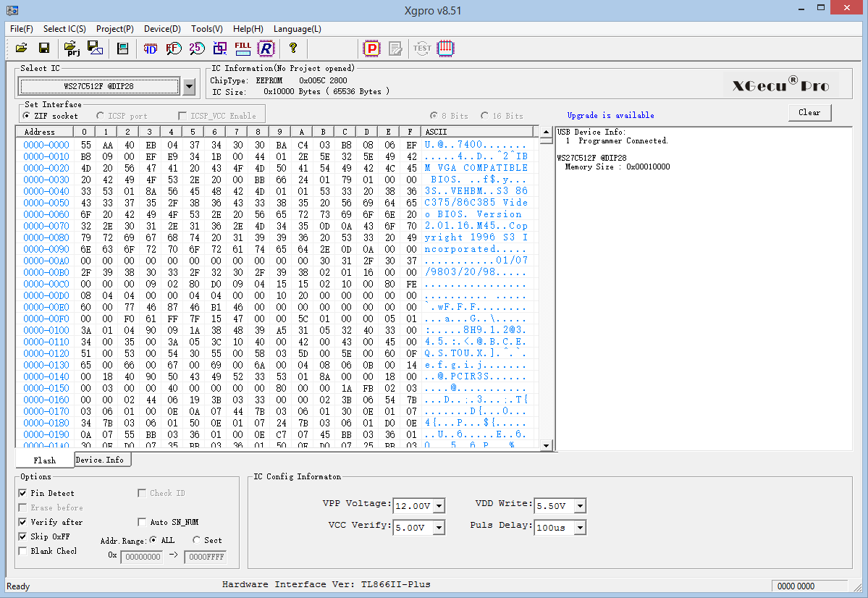Select ZIF socket interface

pyautogui.click(x=51, y=116)
